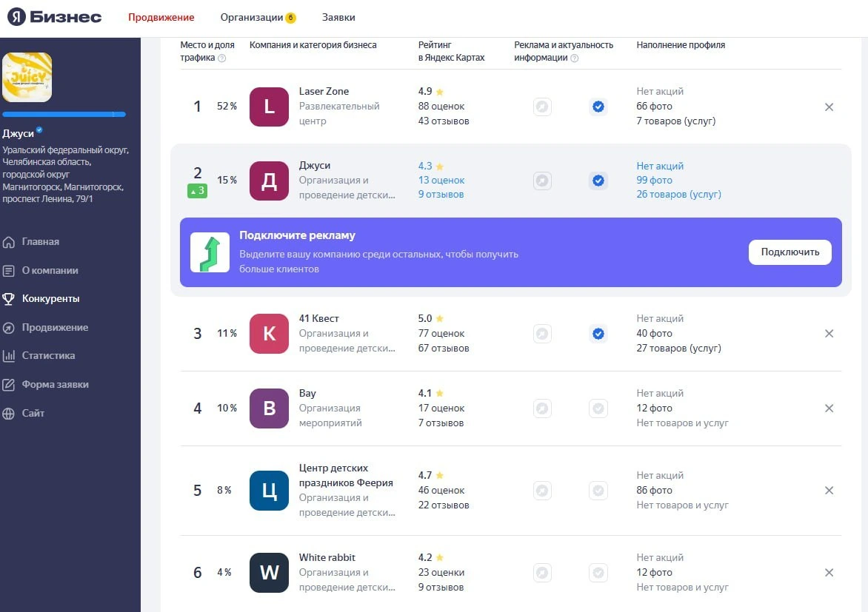Click the advertising indicator in the Феерия row
The image size is (868, 612).
tap(542, 491)
